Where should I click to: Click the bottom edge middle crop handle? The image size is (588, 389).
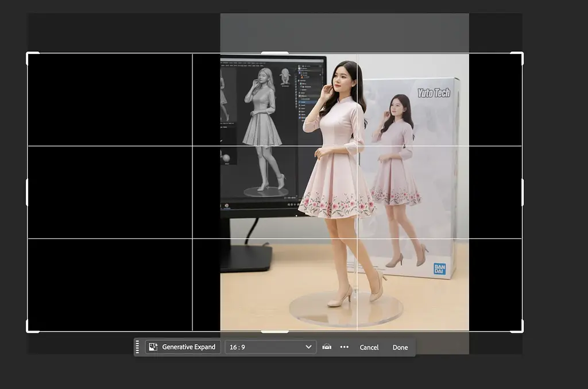click(274, 331)
